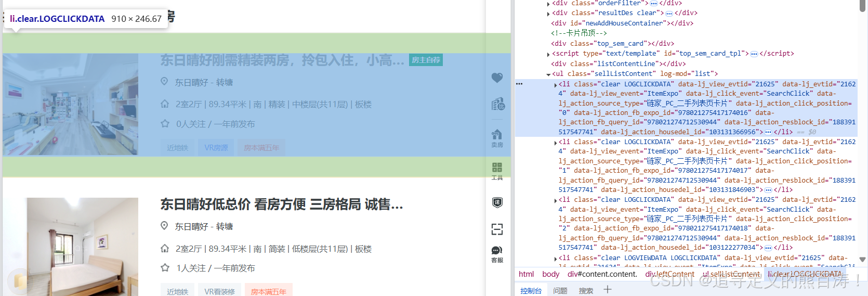Open the house comparison building icon
The height and width of the screenshot is (296, 868).
pos(497,104)
